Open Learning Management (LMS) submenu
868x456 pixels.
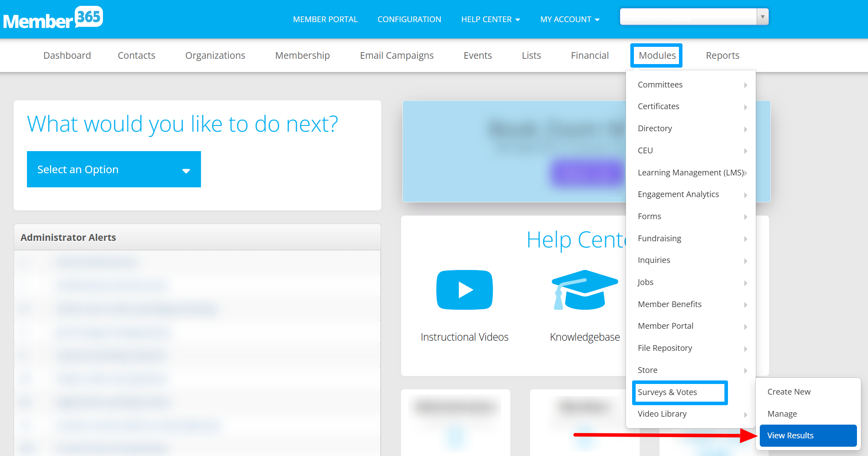click(691, 172)
